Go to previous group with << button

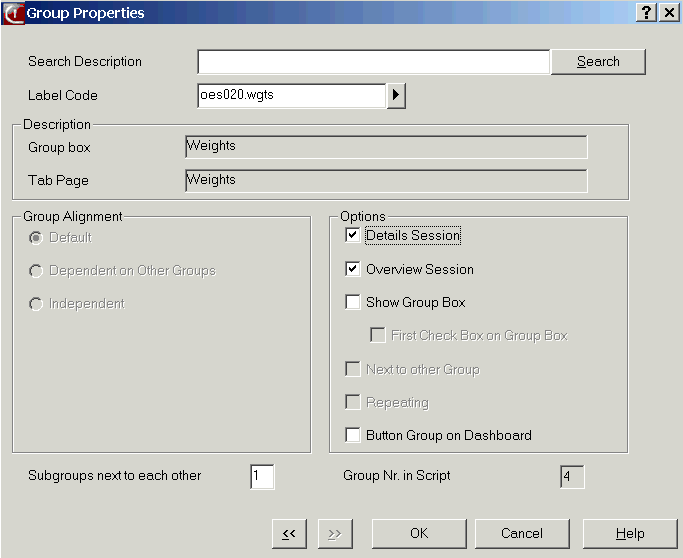(289, 534)
